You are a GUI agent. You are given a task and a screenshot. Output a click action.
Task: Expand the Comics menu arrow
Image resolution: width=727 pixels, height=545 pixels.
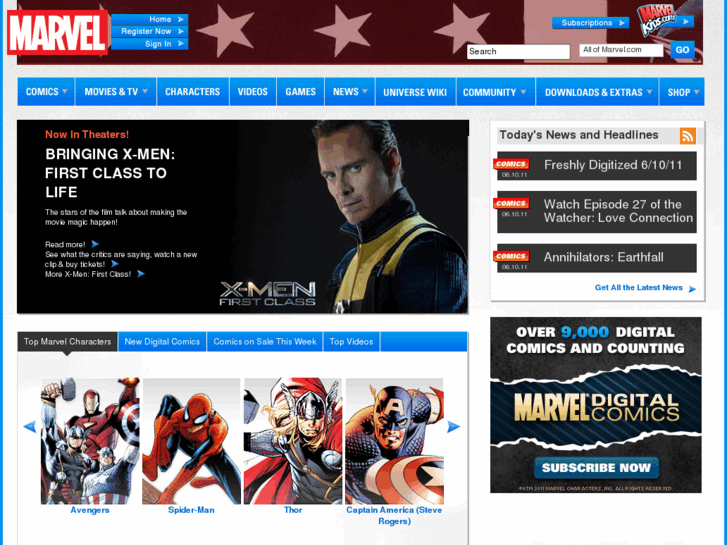click(x=65, y=91)
